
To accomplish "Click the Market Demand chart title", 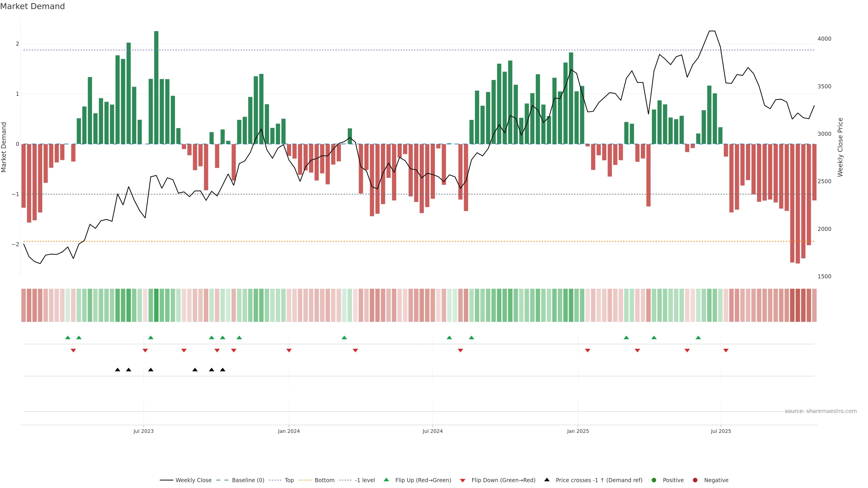I will click(x=32, y=6).
